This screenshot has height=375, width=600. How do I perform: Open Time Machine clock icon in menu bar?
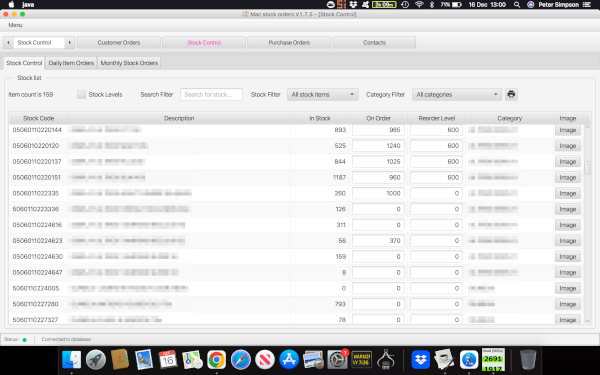(405, 5)
